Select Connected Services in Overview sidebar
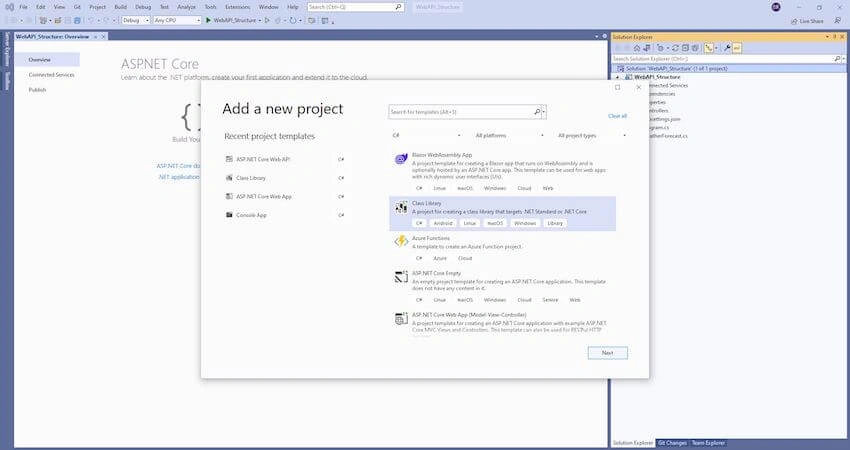Image resolution: width=850 pixels, height=450 pixels. tap(51, 75)
